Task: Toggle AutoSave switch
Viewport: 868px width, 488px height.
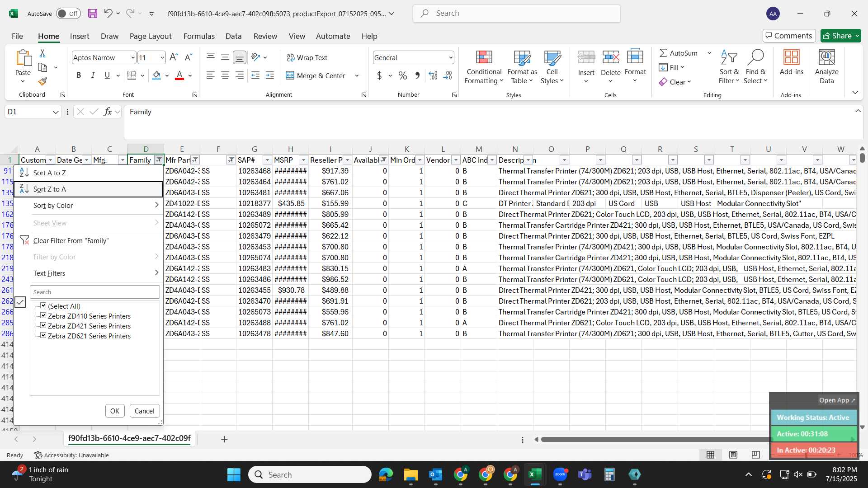Action: (68, 14)
